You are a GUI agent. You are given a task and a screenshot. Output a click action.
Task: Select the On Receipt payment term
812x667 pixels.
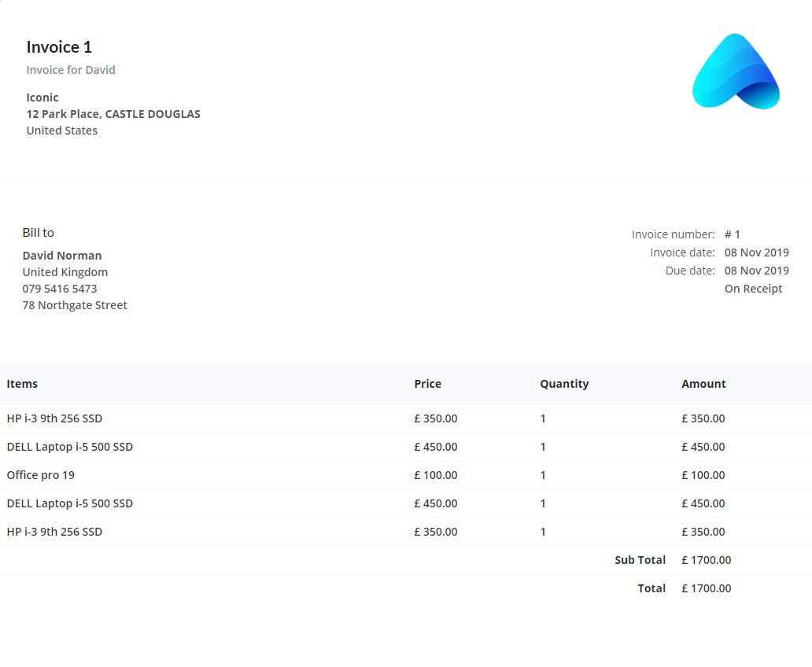753,289
